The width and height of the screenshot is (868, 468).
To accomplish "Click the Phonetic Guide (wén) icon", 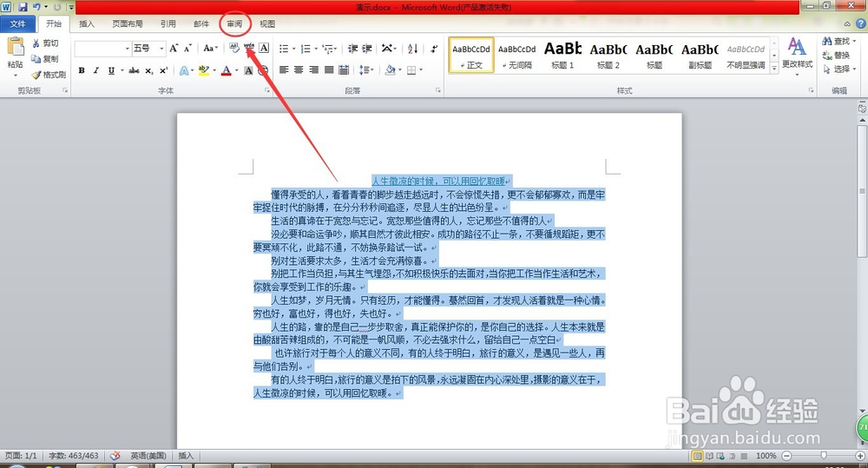I will (249, 48).
